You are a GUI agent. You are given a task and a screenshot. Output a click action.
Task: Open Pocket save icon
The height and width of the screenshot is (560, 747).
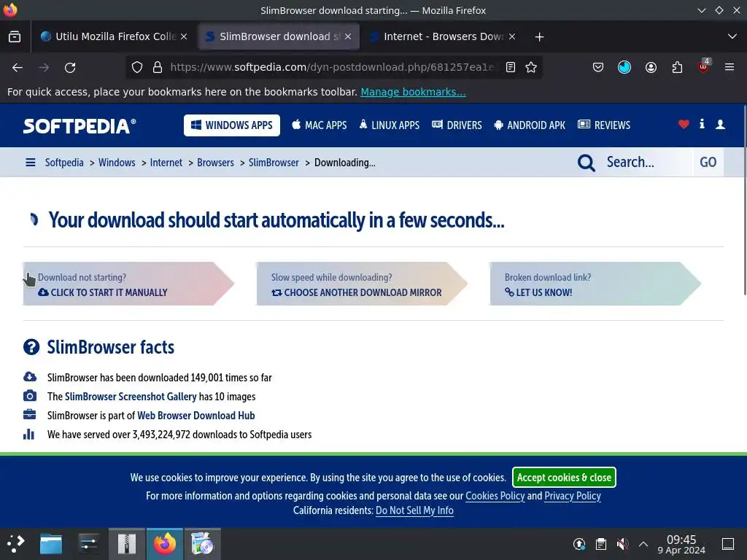point(598,68)
